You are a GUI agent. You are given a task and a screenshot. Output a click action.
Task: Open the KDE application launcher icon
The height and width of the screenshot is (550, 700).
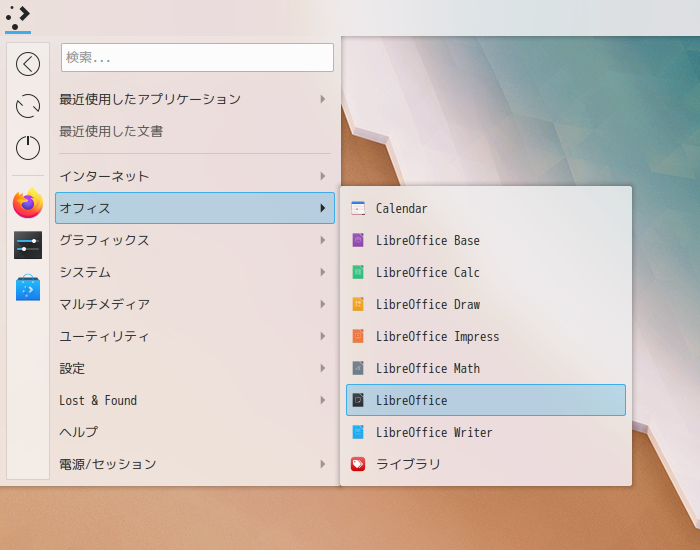[18, 18]
